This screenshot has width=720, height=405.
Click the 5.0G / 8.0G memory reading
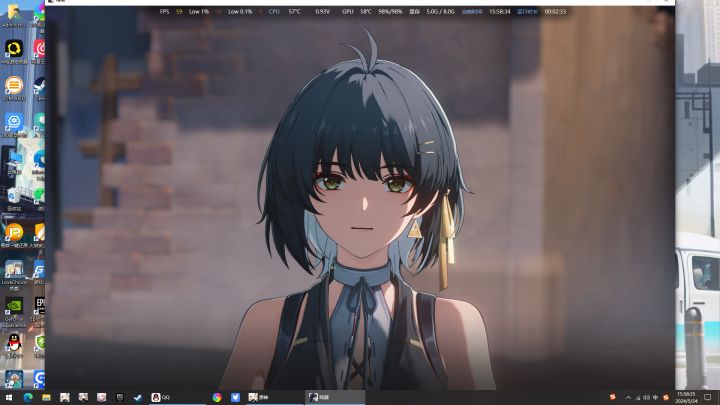[x=440, y=11]
